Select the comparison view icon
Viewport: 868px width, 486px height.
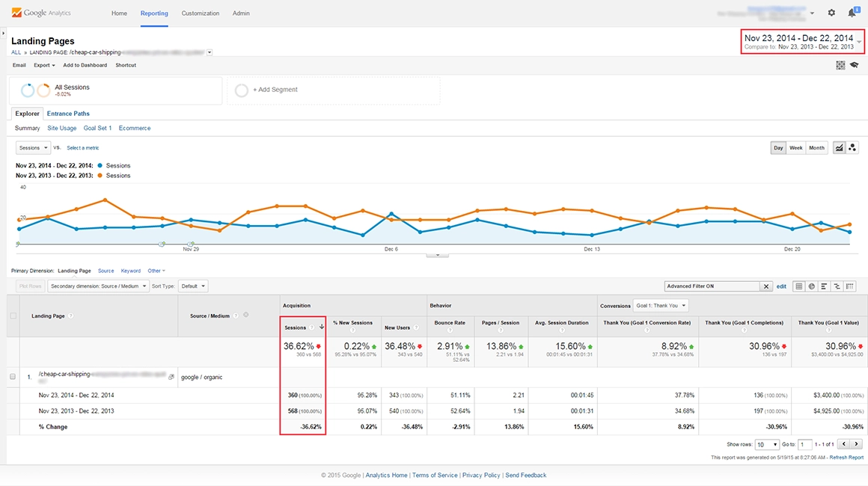tap(837, 286)
